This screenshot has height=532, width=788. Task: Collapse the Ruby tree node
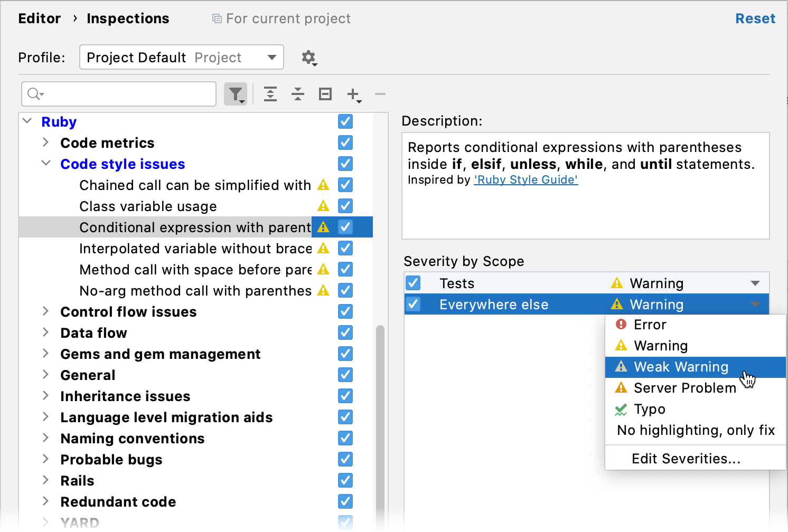coord(27,121)
